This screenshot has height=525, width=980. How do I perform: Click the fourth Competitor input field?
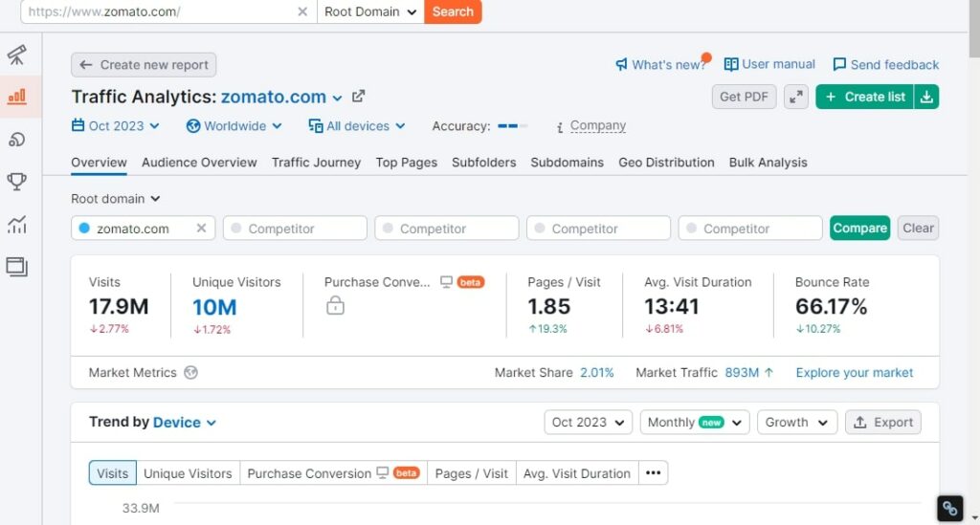750,228
